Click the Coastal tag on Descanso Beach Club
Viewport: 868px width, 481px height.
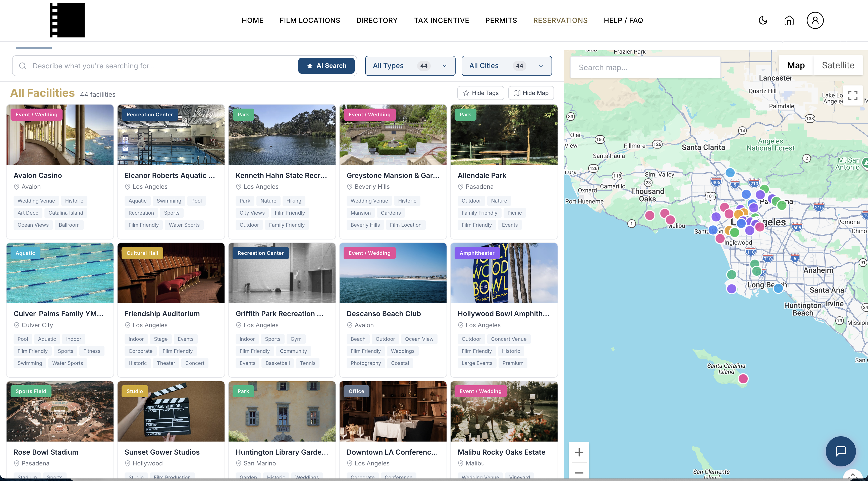pos(400,363)
